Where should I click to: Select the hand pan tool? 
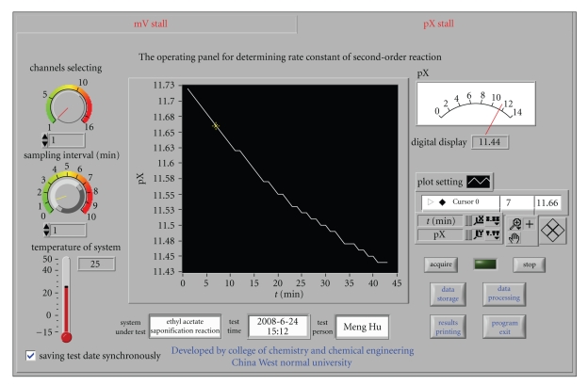[514, 237]
